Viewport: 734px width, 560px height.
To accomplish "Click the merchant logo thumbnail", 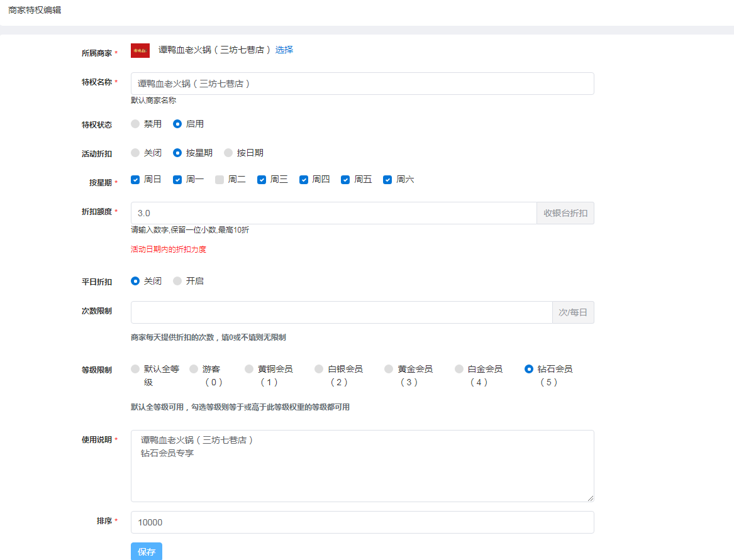I will coord(140,50).
